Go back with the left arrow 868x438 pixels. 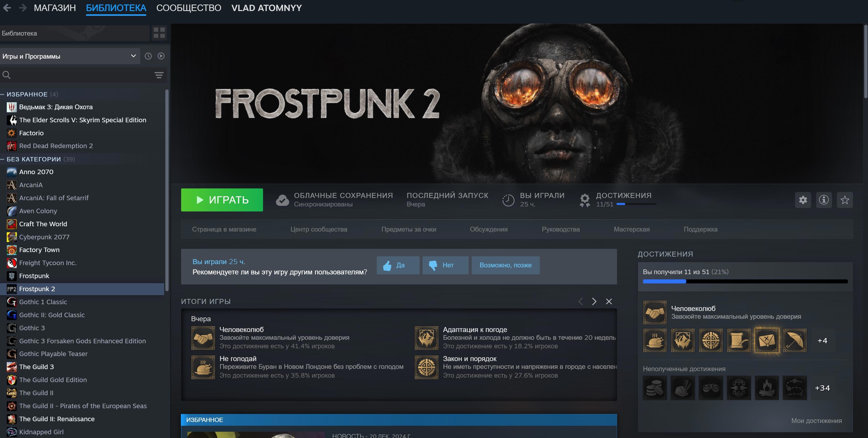(x=7, y=8)
